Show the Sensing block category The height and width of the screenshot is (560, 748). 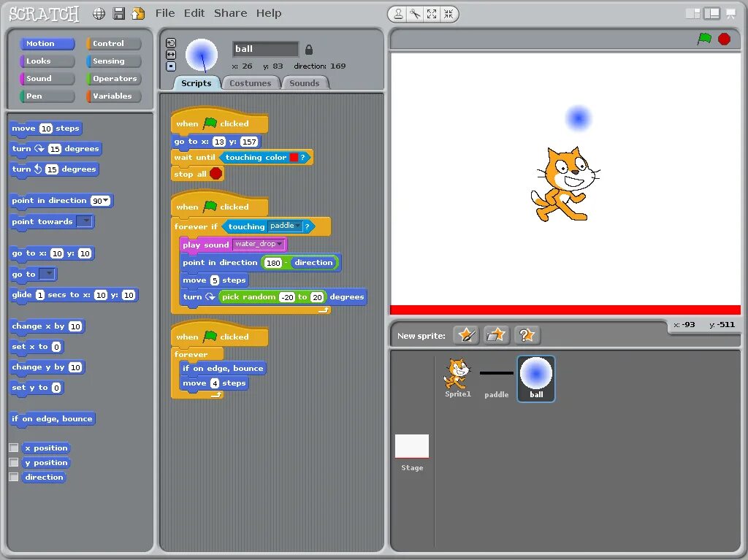tap(113, 61)
